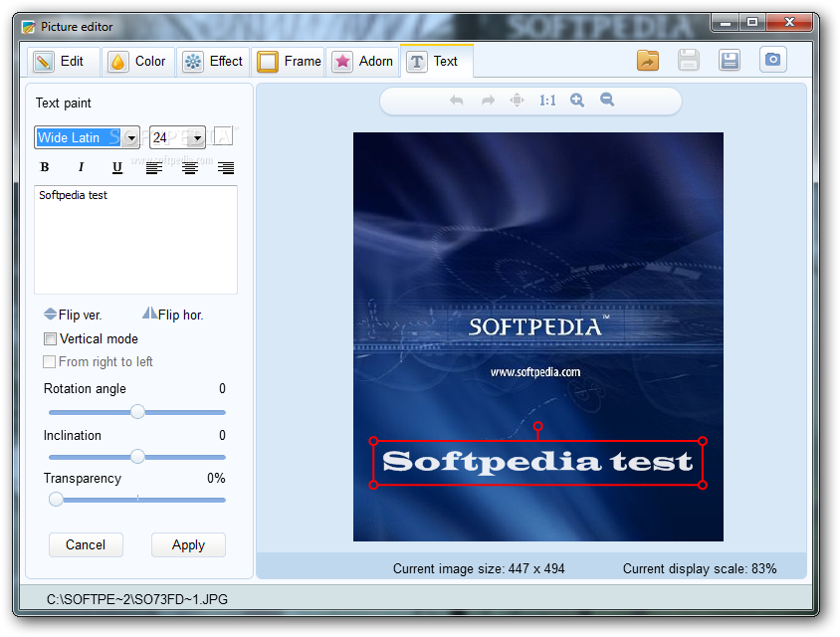Click the zoom in magnifier
Image resolution: width=840 pixels, height=637 pixels.
pyautogui.click(x=577, y=101)
